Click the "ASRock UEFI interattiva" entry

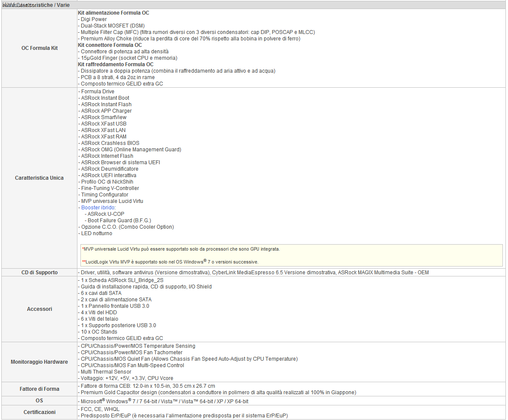(x=107, y=176)
